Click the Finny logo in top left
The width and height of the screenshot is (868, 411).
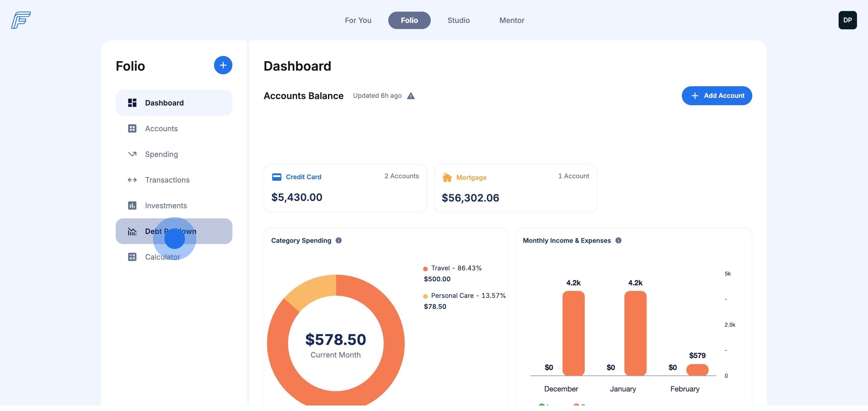(x=21, y=20)
